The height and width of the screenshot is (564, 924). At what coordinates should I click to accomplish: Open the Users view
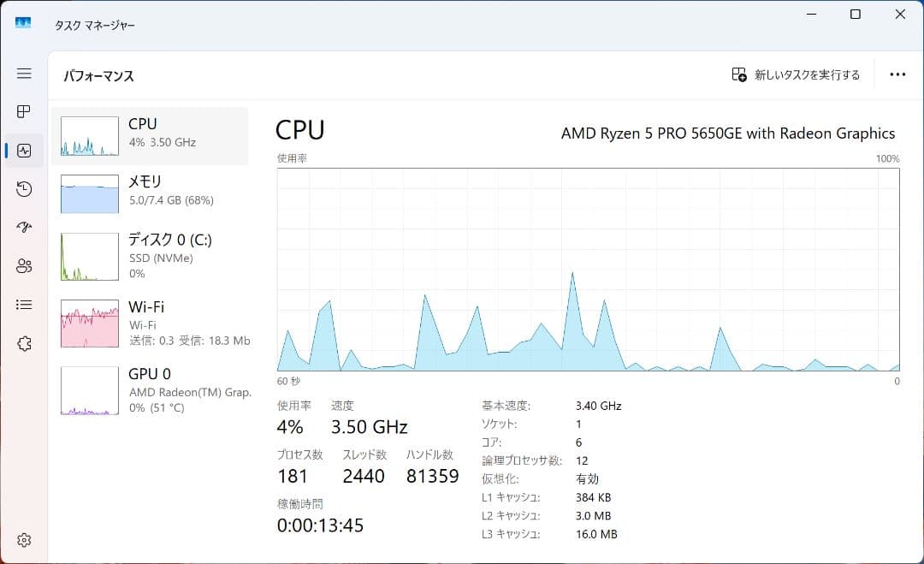pos(23,265)
